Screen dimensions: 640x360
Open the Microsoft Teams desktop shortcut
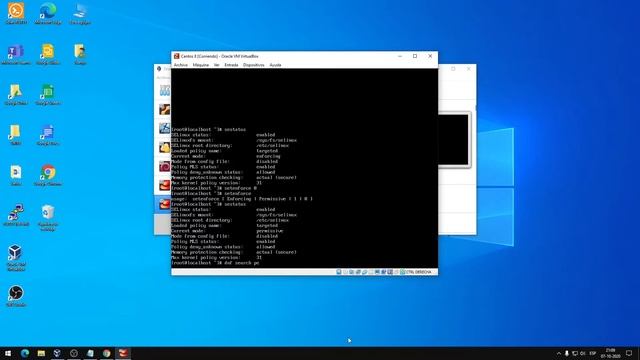tap(16, 54)
